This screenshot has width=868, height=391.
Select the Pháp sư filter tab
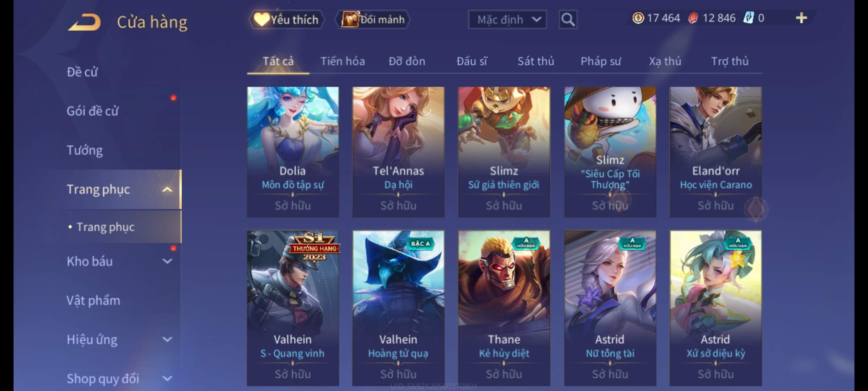601,61
